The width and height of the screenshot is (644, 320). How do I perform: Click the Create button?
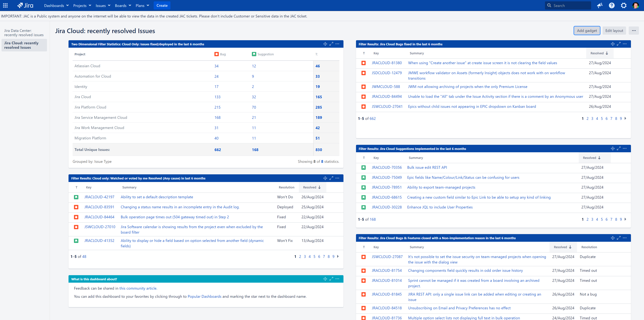coord(162,5)
